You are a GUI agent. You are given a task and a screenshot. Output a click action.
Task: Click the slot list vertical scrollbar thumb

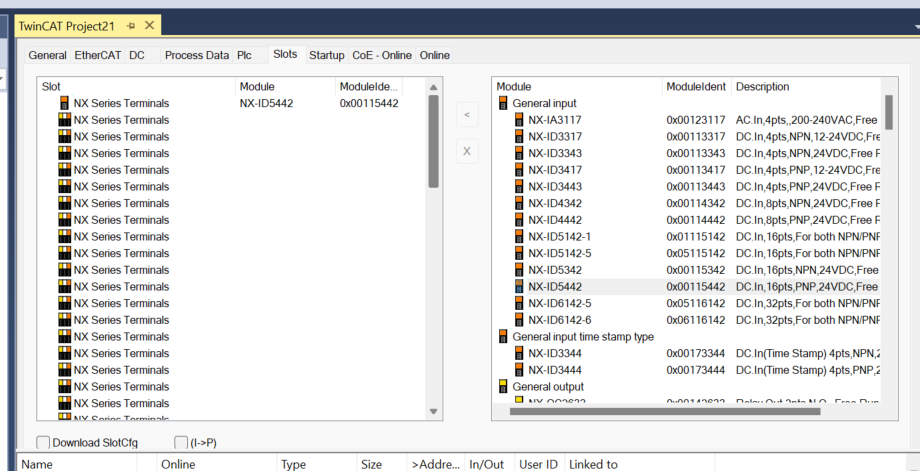click(x=434, y=141)
